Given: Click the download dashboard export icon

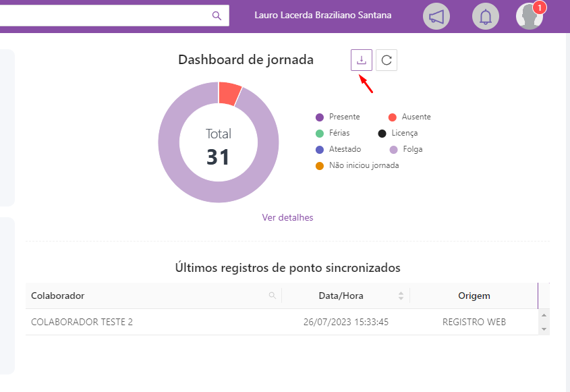Looking at the screenshot, I should [362, 60].
